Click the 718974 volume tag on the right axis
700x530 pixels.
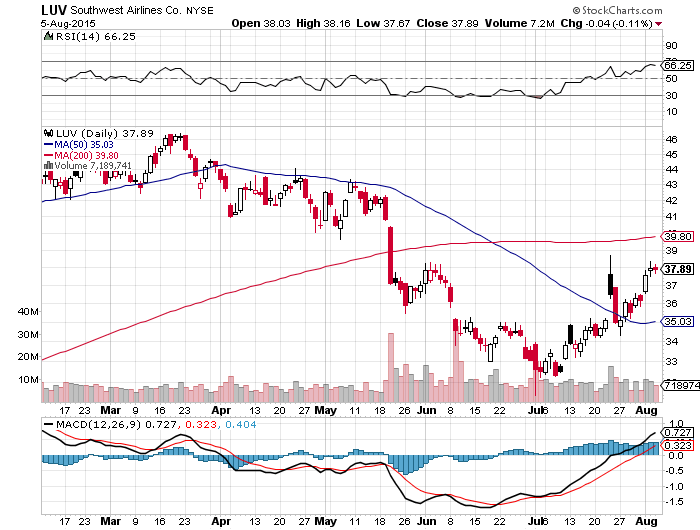[x=682, y=384]
